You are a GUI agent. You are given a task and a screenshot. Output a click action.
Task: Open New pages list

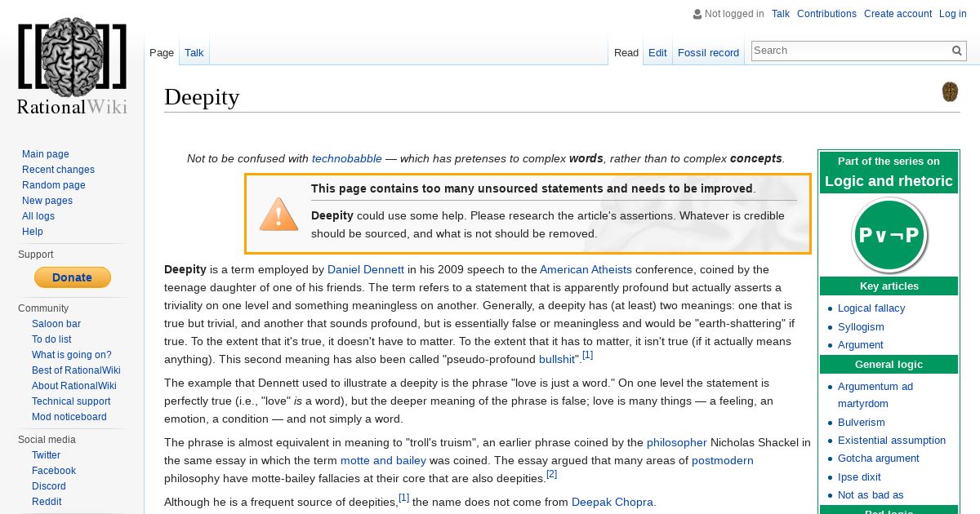click(47, 201)
